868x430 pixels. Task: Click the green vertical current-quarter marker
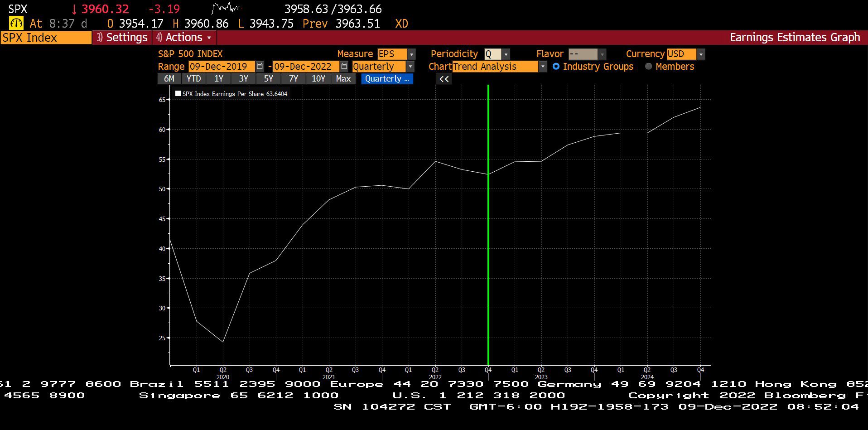click(488, 224)
